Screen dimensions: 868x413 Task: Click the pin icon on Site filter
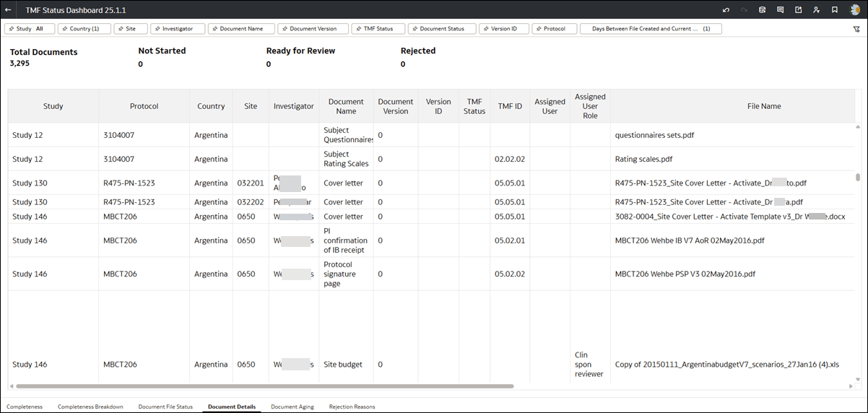coord(120,29)
